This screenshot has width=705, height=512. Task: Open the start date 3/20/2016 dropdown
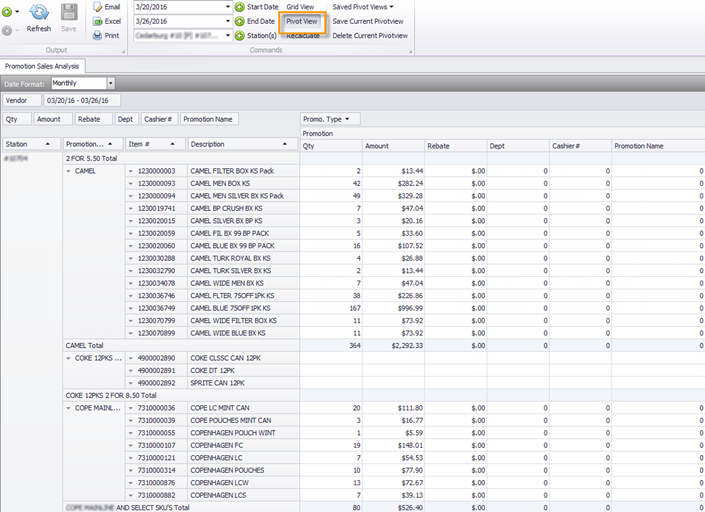click(228, 7)
